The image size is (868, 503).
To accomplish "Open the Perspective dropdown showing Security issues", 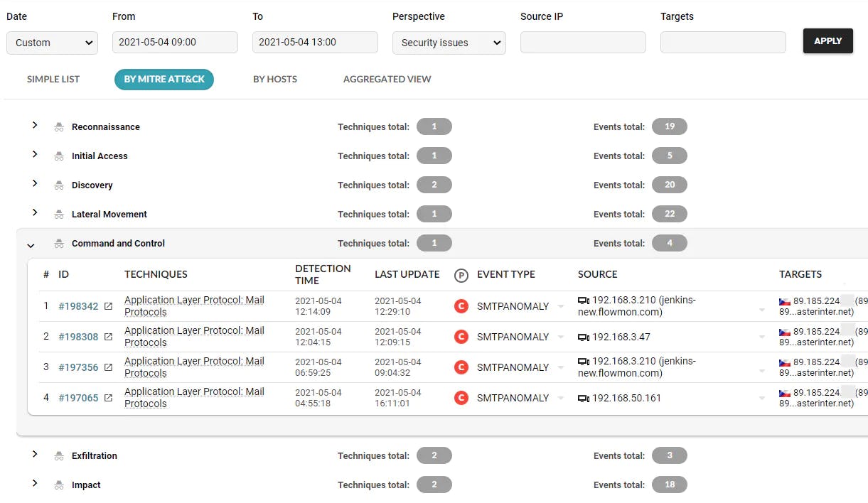I will tap(449, 43).
